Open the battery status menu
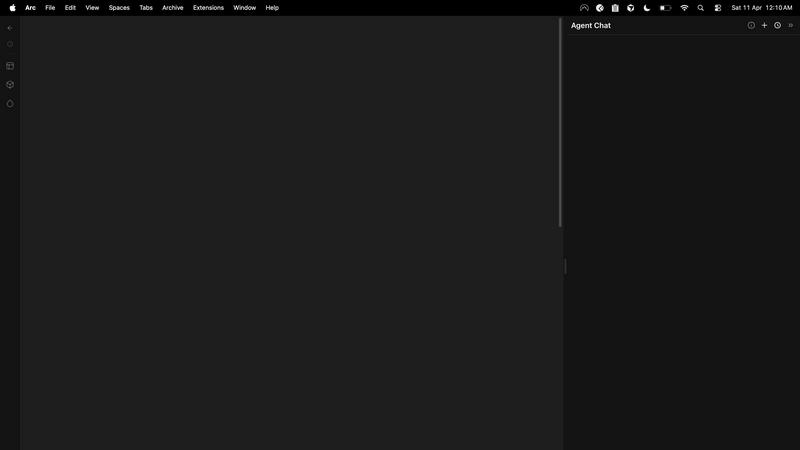This screenshot has height=450, width=800. point(665,8)
